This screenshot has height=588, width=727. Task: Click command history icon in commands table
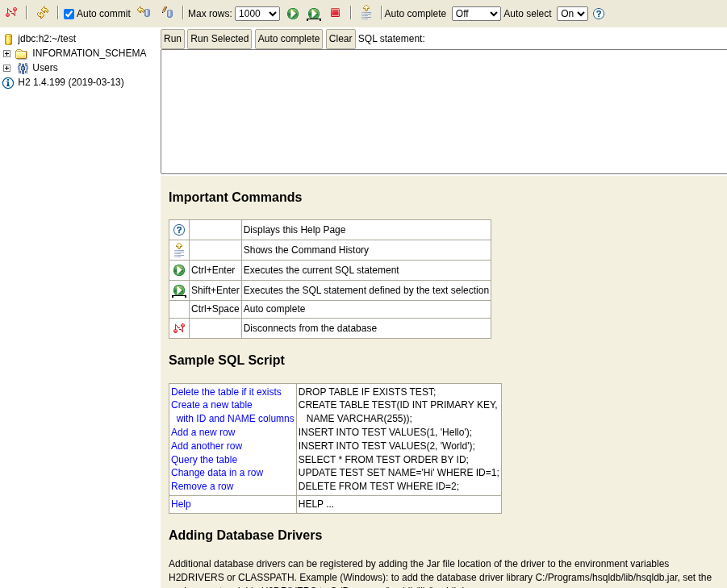pos(179,250)
